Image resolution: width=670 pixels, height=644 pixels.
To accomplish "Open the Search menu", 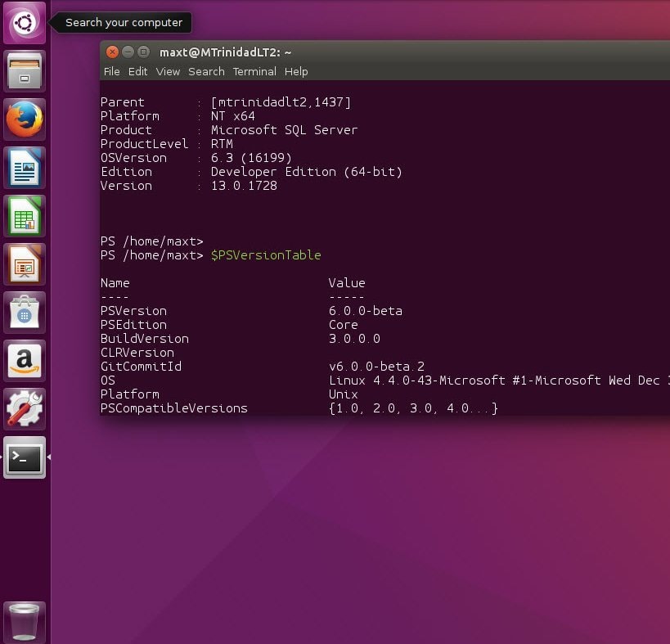I will coord(206,71).
